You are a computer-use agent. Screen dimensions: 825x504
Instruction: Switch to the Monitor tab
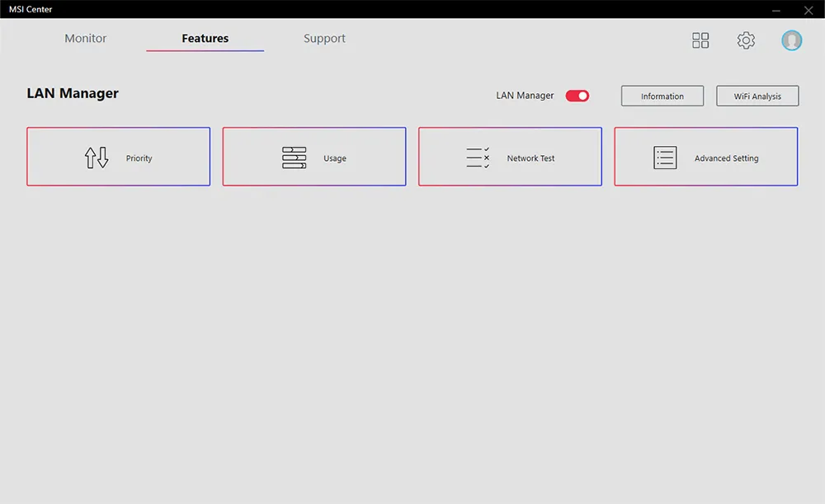click(x=86, y=39)
